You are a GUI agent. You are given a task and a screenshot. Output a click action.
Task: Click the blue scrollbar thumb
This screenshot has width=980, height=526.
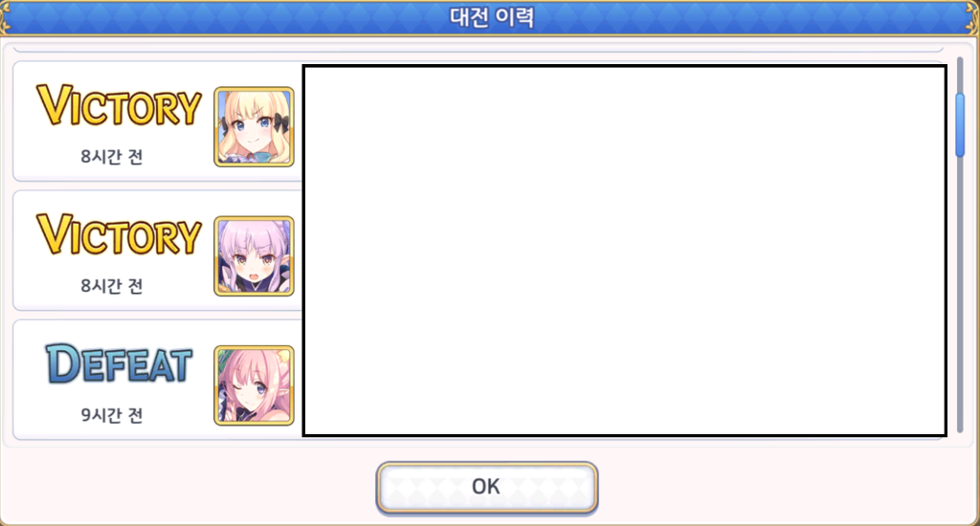click(960, 125)
